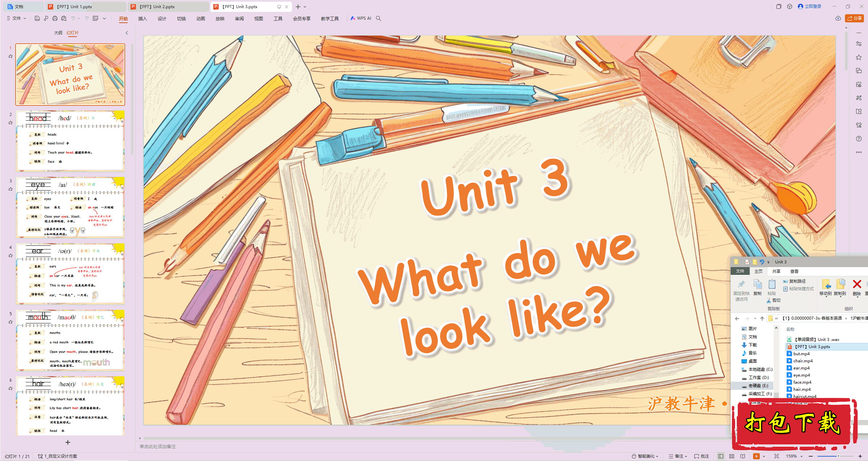Toggle star mark beside slide 2
This screenshot has height=461, width=868.
point(11,123)
